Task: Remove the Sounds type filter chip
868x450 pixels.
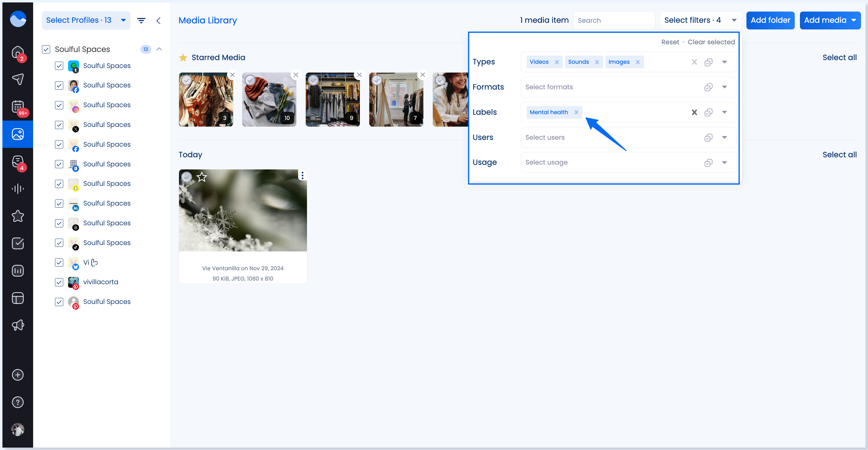Action: (597, 62)
